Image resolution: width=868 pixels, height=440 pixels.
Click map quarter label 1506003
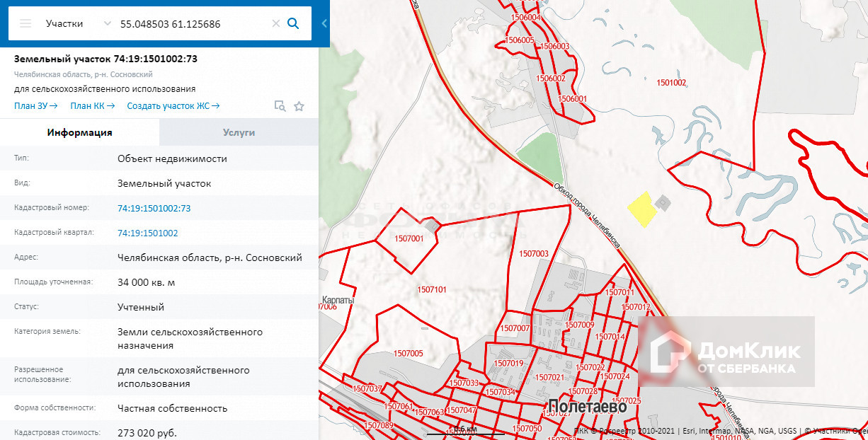coord(555,46)
